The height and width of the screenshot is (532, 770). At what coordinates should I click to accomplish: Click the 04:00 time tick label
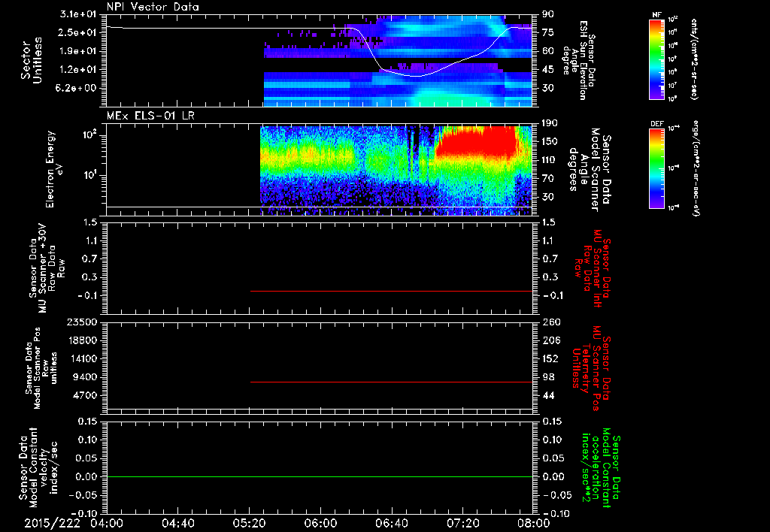click(106, 523)
